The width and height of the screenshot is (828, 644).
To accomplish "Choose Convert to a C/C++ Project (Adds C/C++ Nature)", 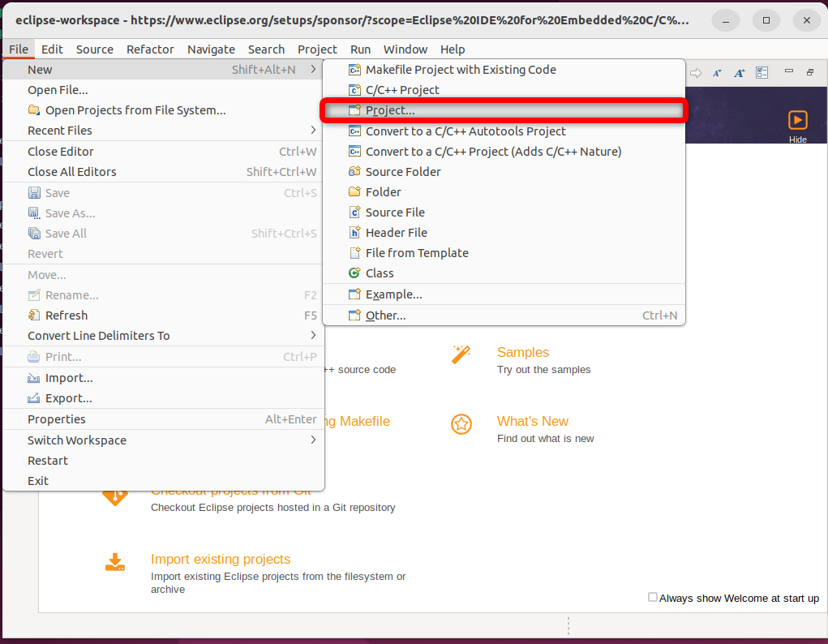I will (x=504, y=152).
